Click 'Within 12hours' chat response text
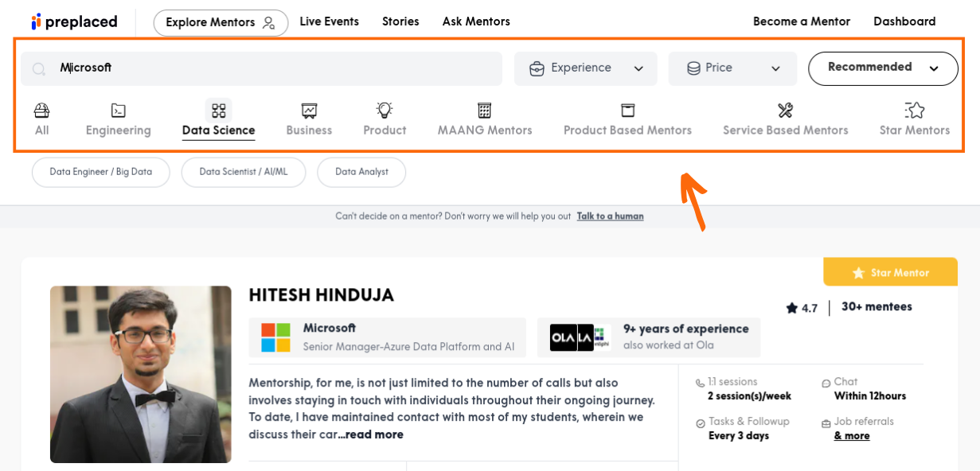Image resolution: width=980 pixels, height=471 pixels. pyautogui.click(x=870, y=396)
